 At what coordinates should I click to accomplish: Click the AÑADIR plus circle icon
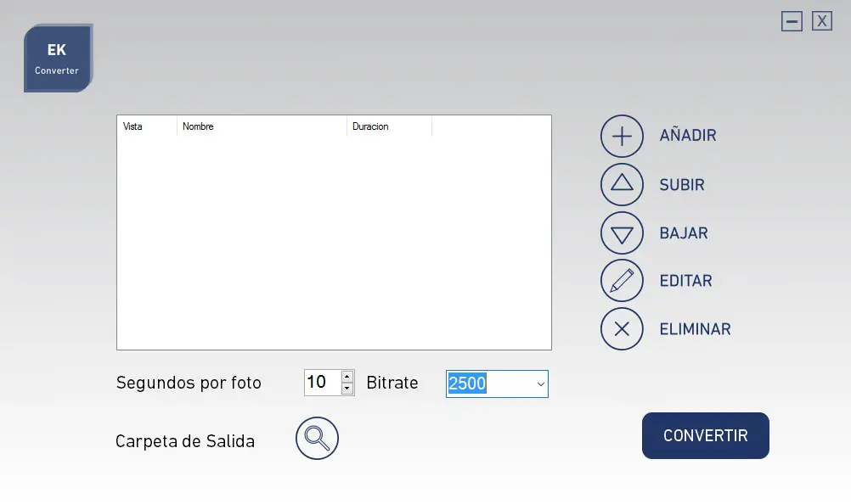tap(622, 136)
